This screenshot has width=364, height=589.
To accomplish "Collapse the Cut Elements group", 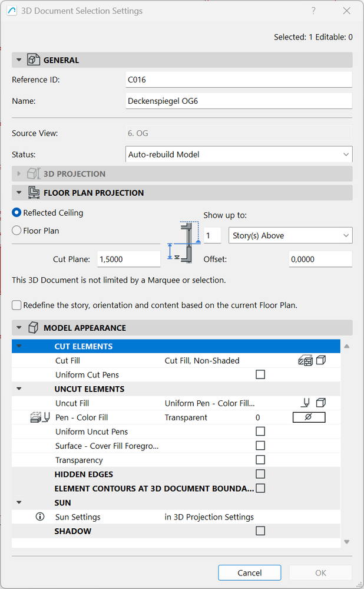I will click(19, 346).
